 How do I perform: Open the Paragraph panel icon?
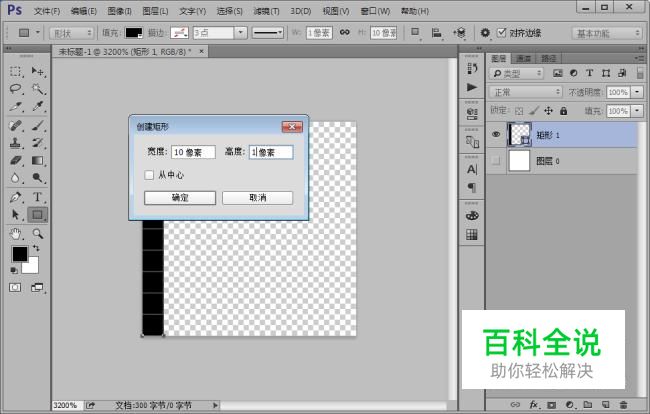click(472, 187)
